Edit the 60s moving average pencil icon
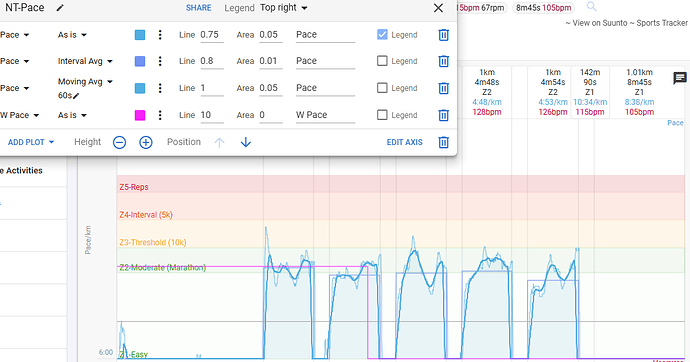The height and width of the screenshot is (362, 690). pos(76,96)
